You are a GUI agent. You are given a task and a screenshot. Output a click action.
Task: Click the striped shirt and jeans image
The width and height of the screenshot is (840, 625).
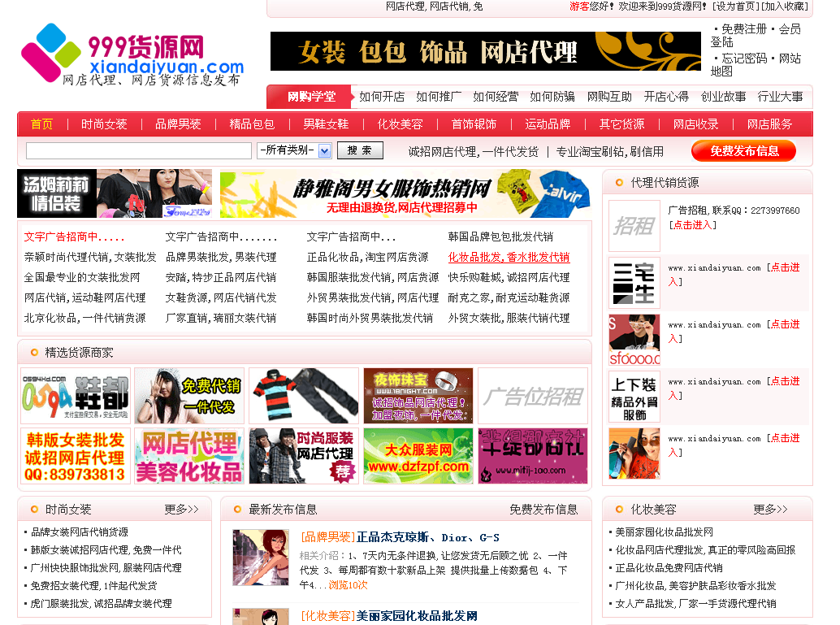(x=304, y=396)
